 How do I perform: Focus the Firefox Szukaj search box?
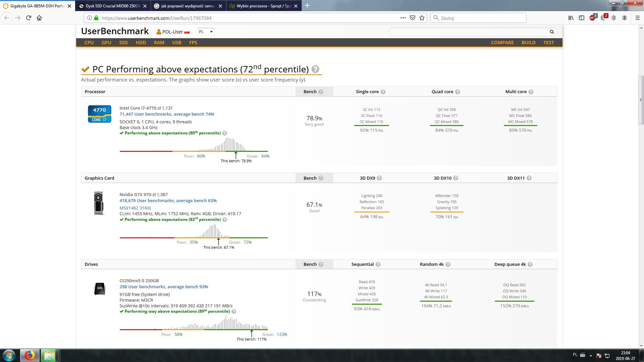(x=478, y=18)
